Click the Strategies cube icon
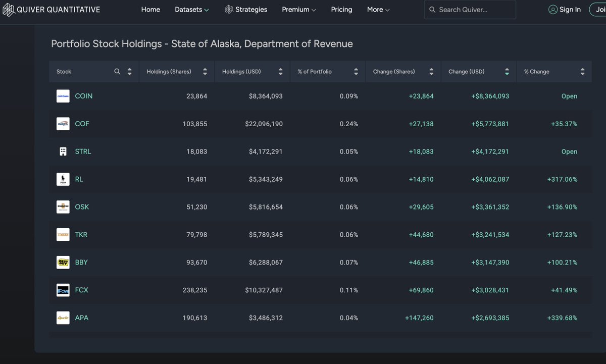 click(229, 10)
